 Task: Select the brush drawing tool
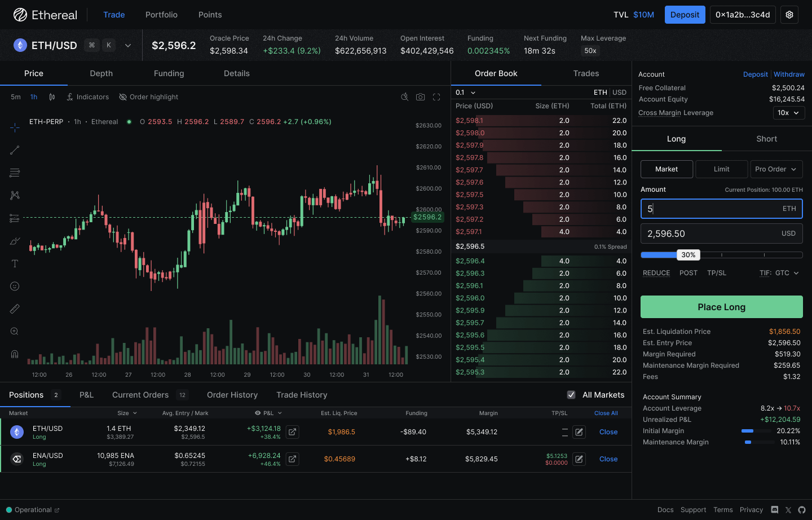[15, 241]
